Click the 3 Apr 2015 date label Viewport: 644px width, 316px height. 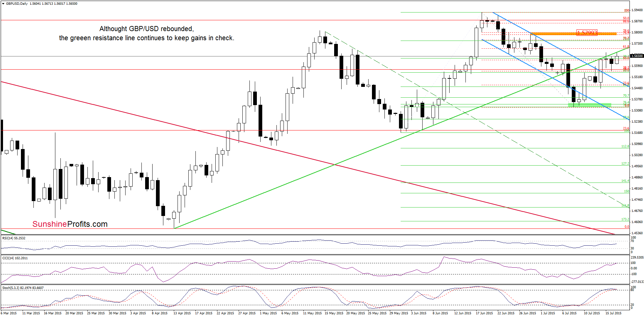coord(138,313)
